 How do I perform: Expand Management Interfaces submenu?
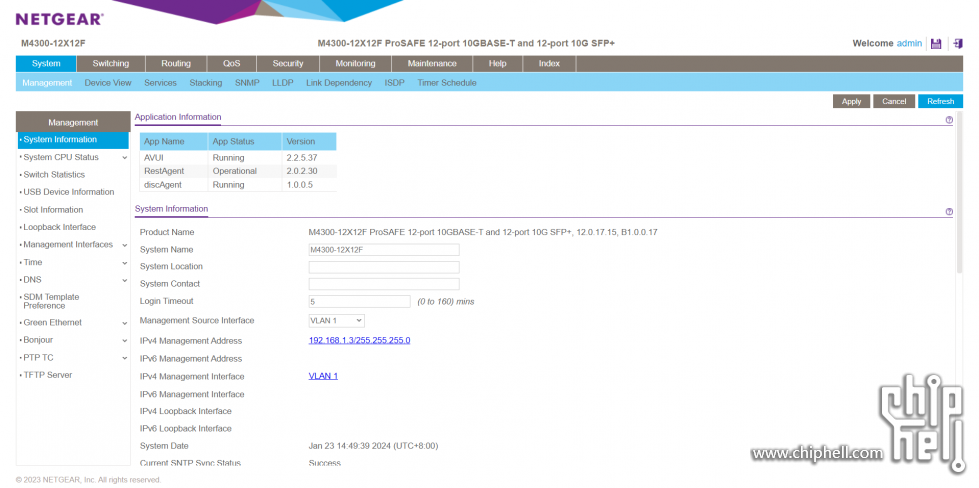(x=125, y=245)
